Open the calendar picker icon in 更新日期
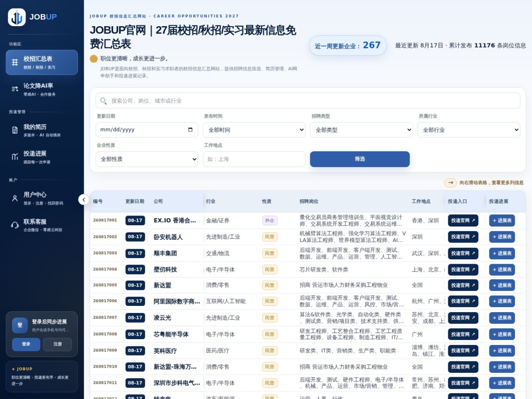532x399 pixels. (191, 130)
